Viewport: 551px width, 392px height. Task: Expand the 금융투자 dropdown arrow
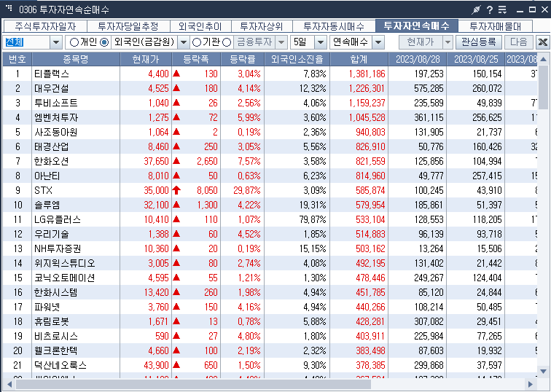pyautogui.click(x=281, y=42)
